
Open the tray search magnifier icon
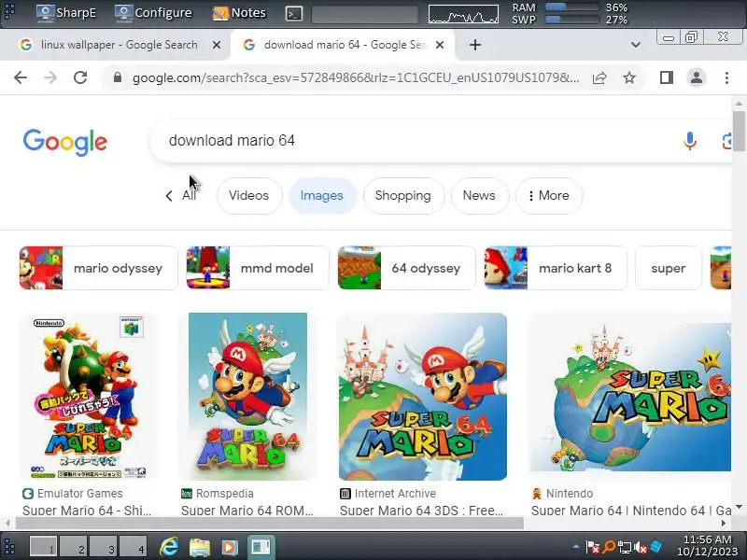[x=609, y=547]
